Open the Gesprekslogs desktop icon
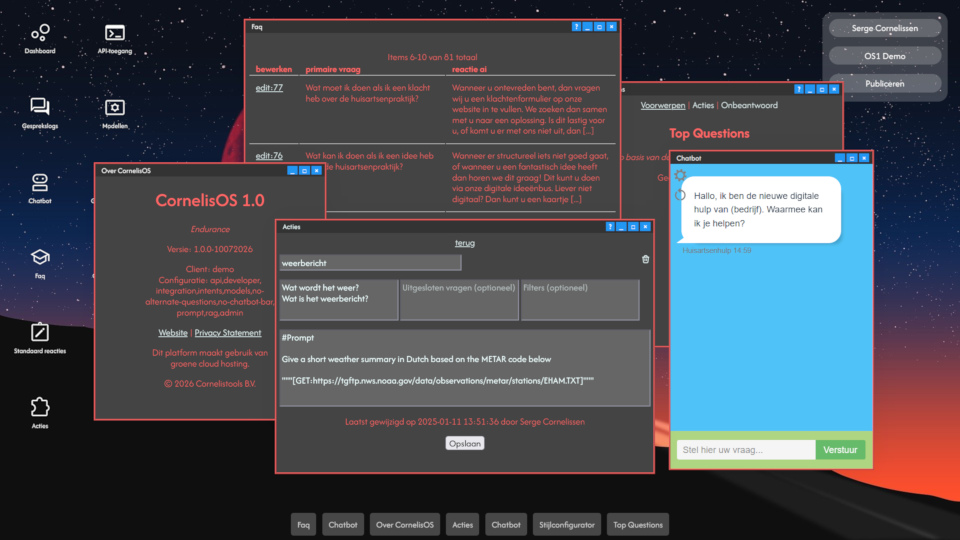Image resolution: width=960 pixels, height=540 pixels. (40, 113)
